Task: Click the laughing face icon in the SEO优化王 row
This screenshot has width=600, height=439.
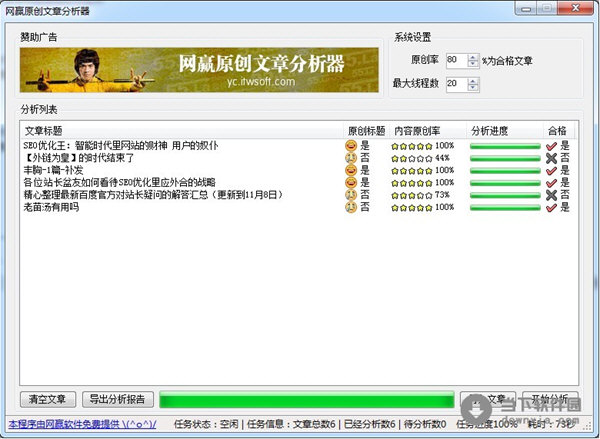Action: click(351, 146)
